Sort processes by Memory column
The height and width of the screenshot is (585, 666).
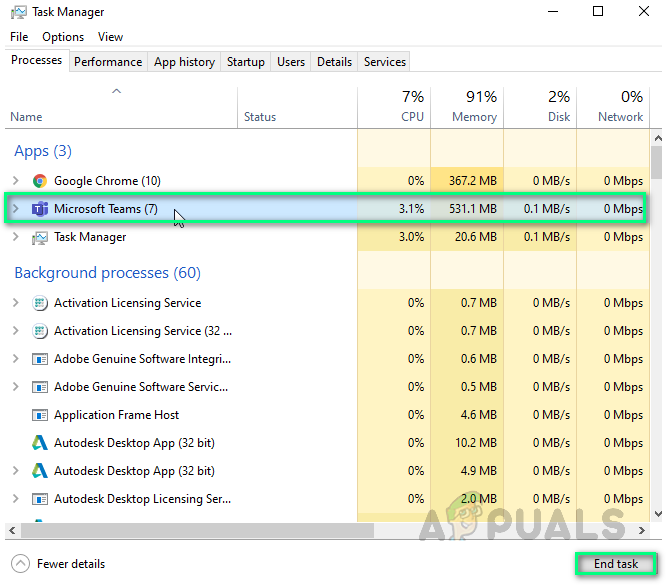coord(473,107)
